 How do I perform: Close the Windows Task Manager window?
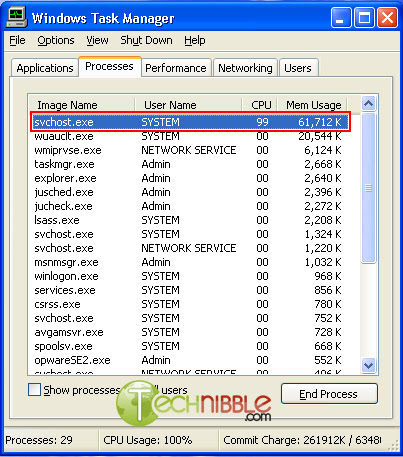coord(387,18)
